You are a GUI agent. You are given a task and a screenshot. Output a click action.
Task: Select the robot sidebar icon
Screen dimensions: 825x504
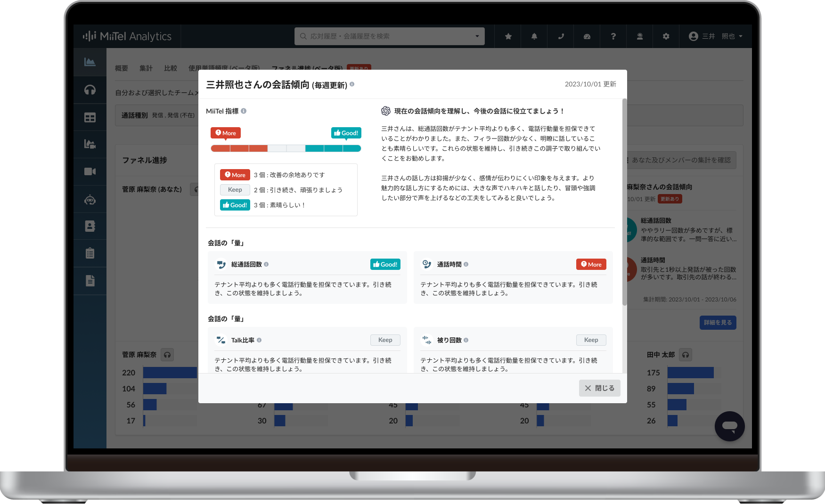coord(90,200)
